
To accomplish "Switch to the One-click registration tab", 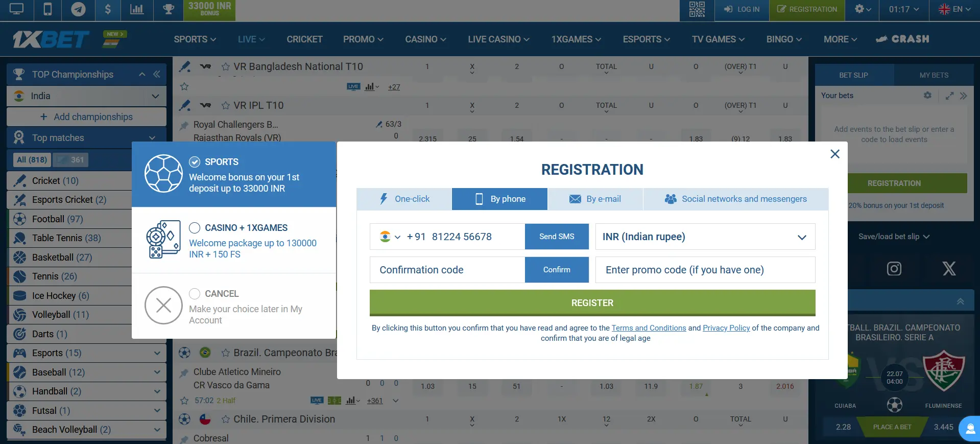I will tap(404, 199).
